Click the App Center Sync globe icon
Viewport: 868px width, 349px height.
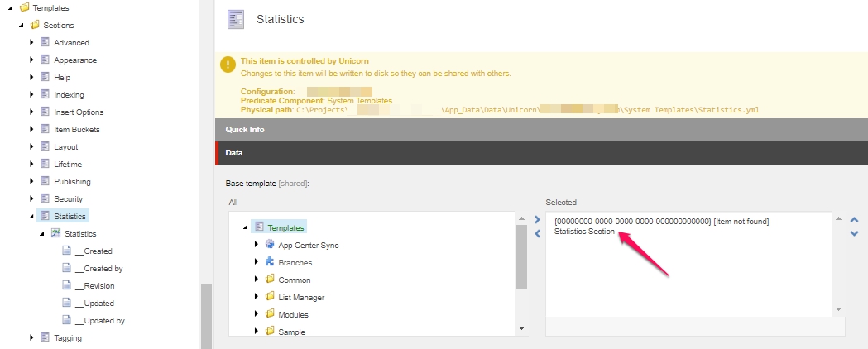click(270, 245)
